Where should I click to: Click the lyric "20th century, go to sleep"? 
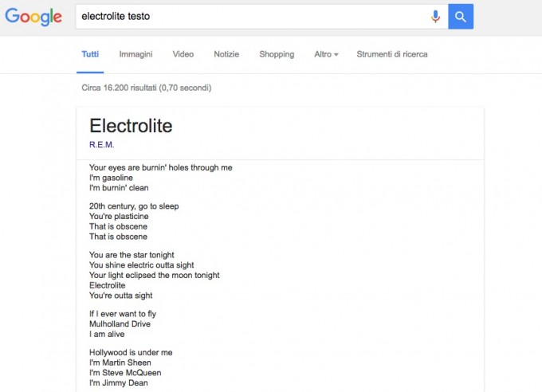pos(134,206)
